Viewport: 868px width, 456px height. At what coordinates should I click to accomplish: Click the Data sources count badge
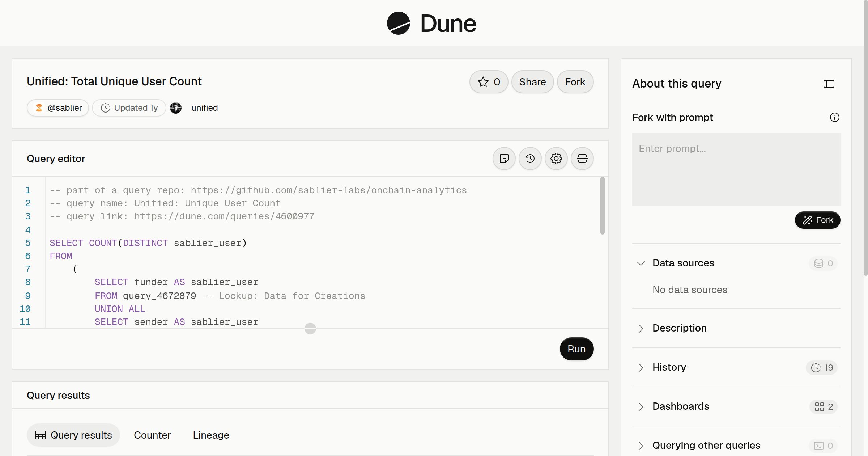823,263
